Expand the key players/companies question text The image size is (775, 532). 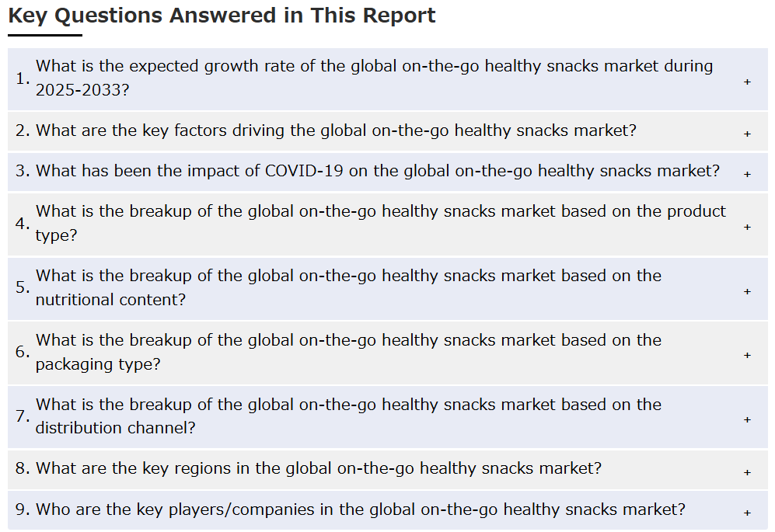click(x=361, y=509)
